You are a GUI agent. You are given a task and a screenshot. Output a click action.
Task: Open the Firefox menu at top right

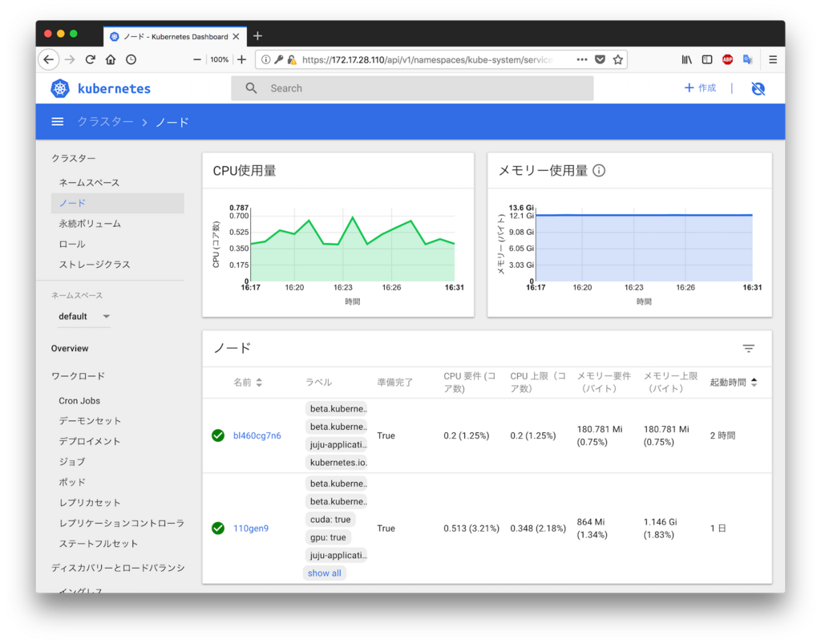coord(772,59)
